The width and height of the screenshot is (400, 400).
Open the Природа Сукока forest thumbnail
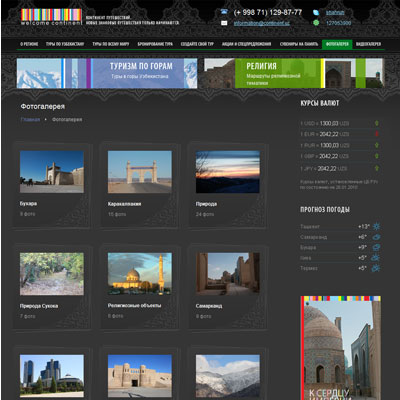(52, 274)
